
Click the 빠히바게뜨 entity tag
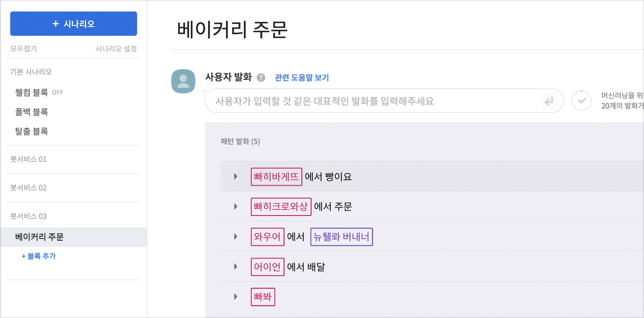(x=276, y=177)
